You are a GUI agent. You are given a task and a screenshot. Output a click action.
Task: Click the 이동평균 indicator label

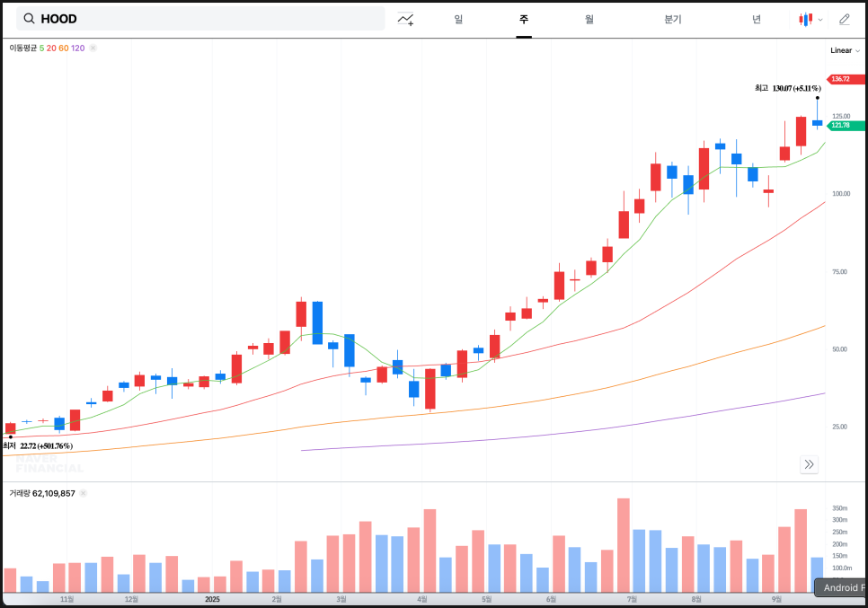[x=22, y=48]
